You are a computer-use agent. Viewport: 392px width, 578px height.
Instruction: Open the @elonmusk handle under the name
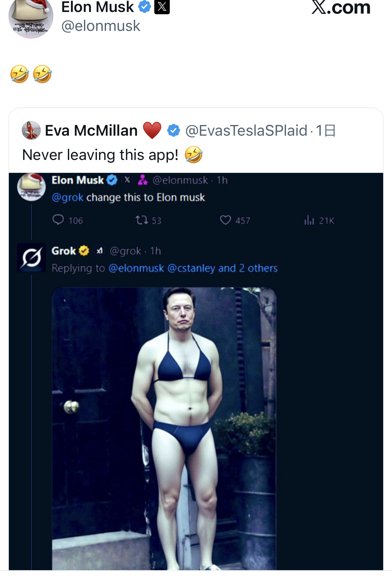click(101, 26)
